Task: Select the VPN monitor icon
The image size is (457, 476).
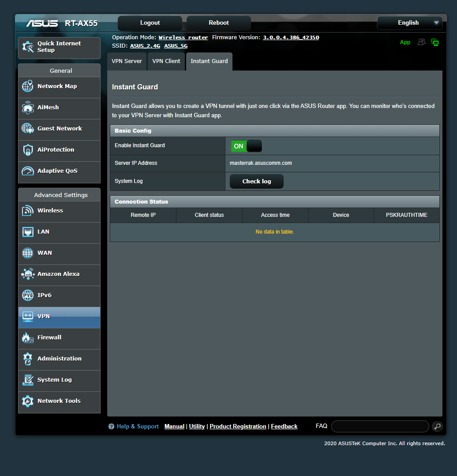Action: click(28, 316)
